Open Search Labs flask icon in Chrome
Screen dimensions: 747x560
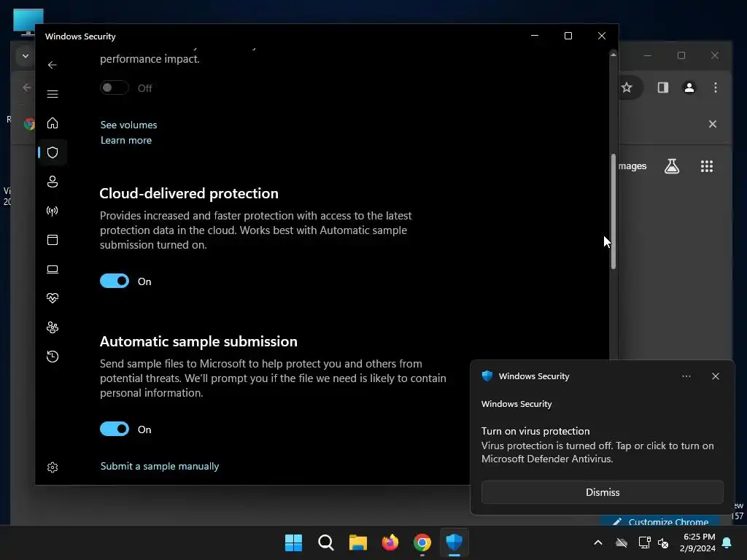(672, 166)
